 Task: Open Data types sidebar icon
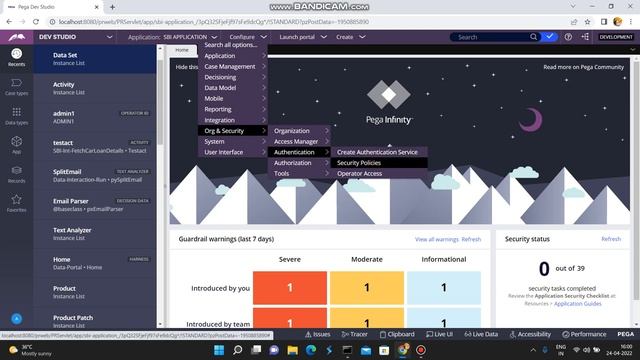(16, 116)
